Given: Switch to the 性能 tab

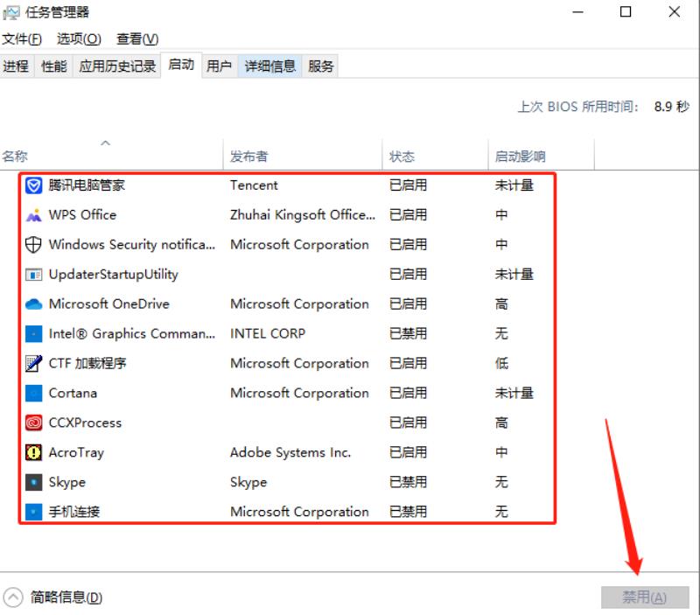Looking at the screenshot, I should [x=54, y=66].
